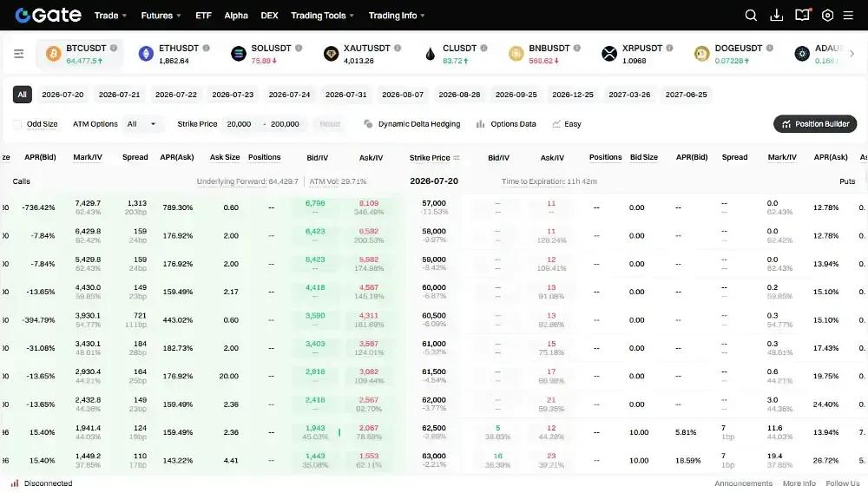Select the BNBUSDT ticker
This screenshot has width=868, height=493.
pyautogui.click(x=545, y=54)
